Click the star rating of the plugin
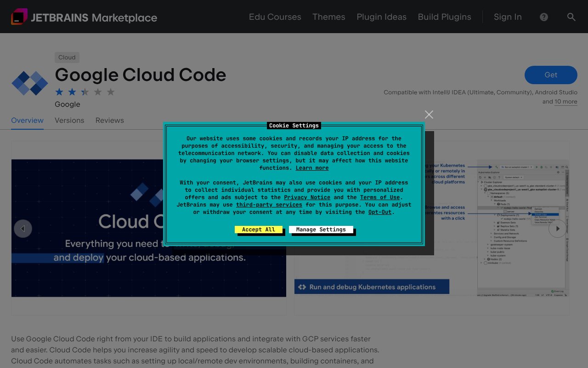Image resolution: width=588 pixels, height=368 pixels. coord(85,92)
